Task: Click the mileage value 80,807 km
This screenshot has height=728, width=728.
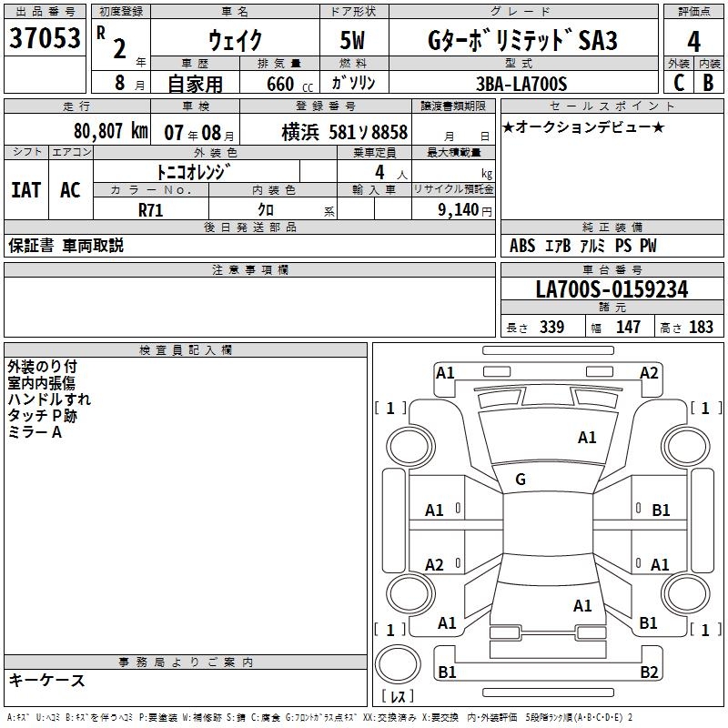Action: tap(111, 131)
